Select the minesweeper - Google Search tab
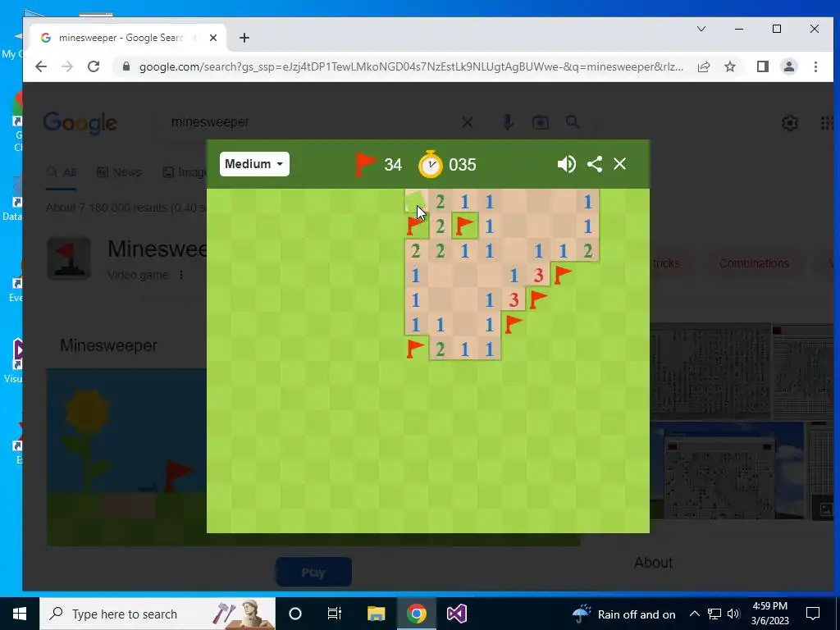 [129, 38]
